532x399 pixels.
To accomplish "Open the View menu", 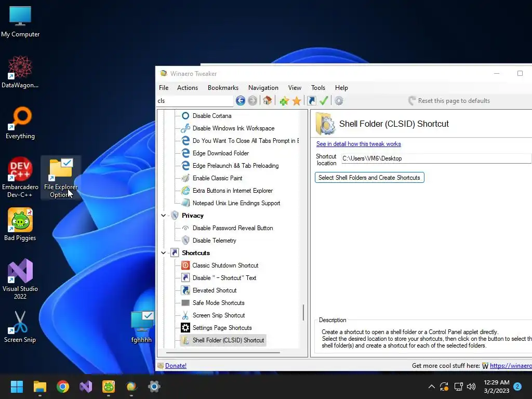I will (295, 87).
